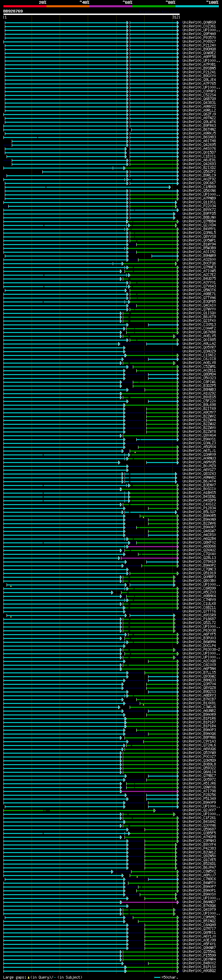Click the cyan ~100% identity legend bar

(197, 6)
